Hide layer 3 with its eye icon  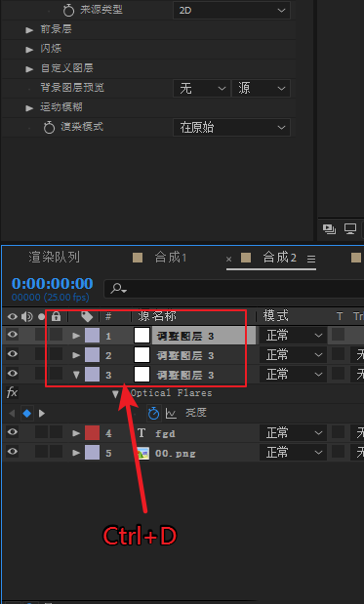click(13, 374)
